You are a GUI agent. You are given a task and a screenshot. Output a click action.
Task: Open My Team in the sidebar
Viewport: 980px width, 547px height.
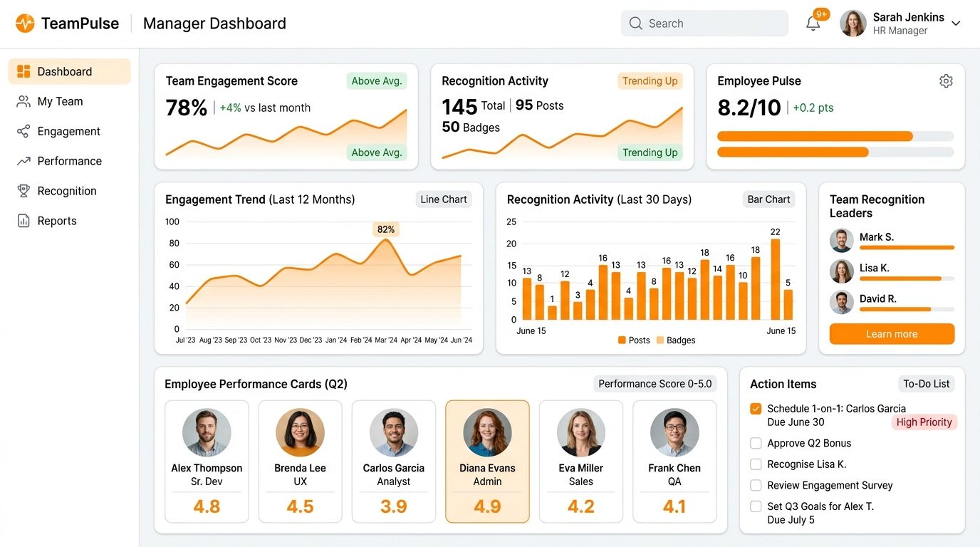69,101
